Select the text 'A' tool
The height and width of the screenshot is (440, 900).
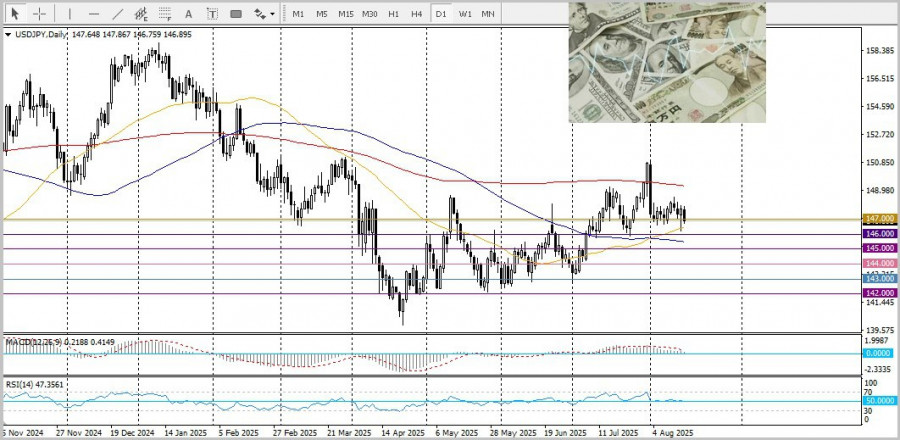tap(189, 13)
